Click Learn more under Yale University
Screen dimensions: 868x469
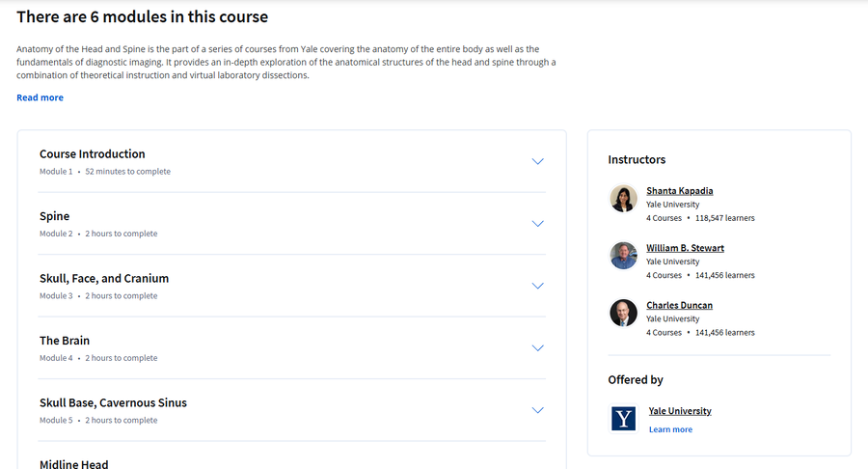click(670, 429)
